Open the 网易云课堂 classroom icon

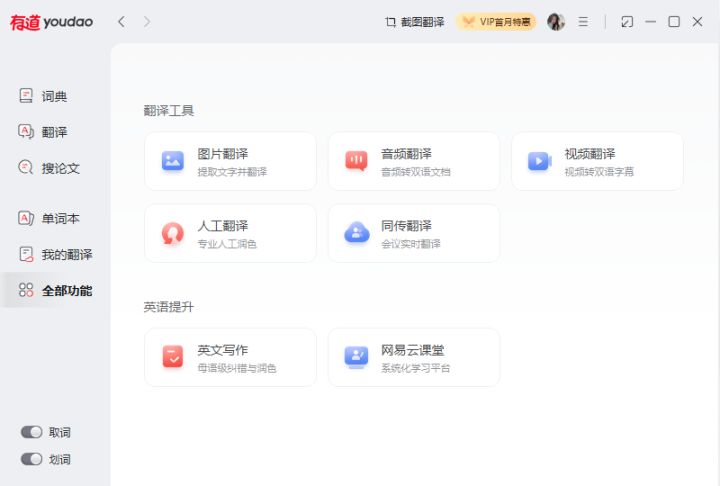[356, 357]
